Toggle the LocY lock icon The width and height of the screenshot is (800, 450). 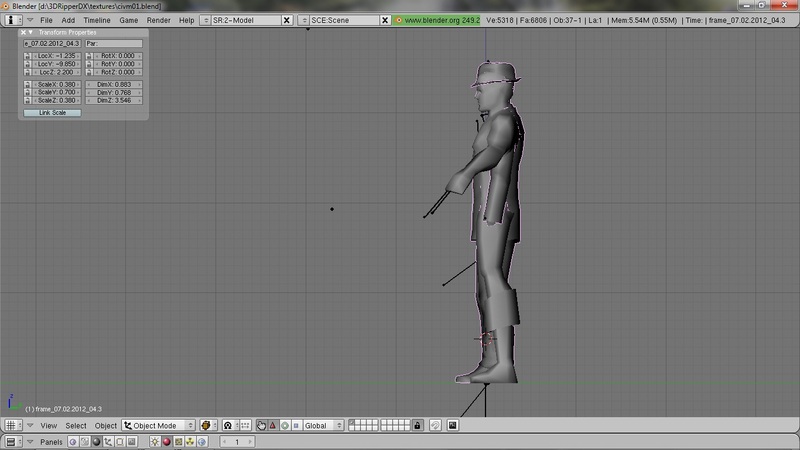pyautogui.click(x=27, y=64)
